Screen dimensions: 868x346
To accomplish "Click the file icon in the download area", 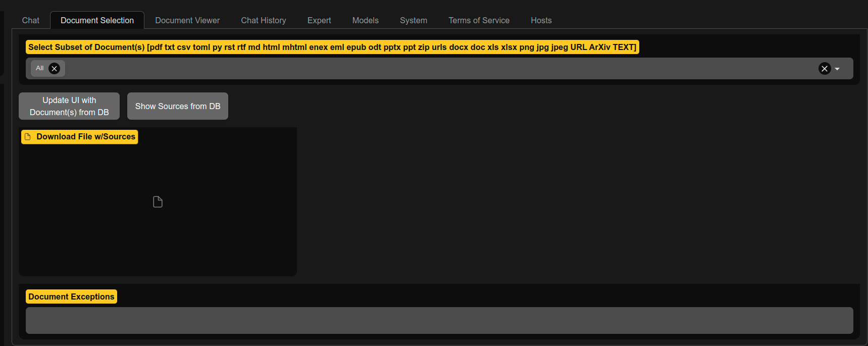I will [158, 202].
